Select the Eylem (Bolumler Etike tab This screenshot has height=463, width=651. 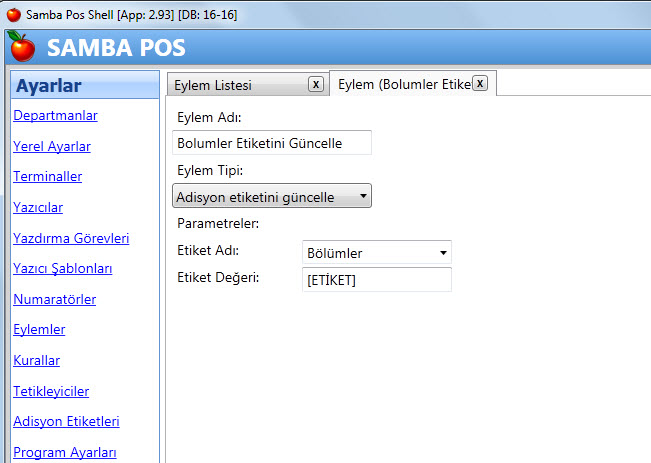[x=403, y=84]
